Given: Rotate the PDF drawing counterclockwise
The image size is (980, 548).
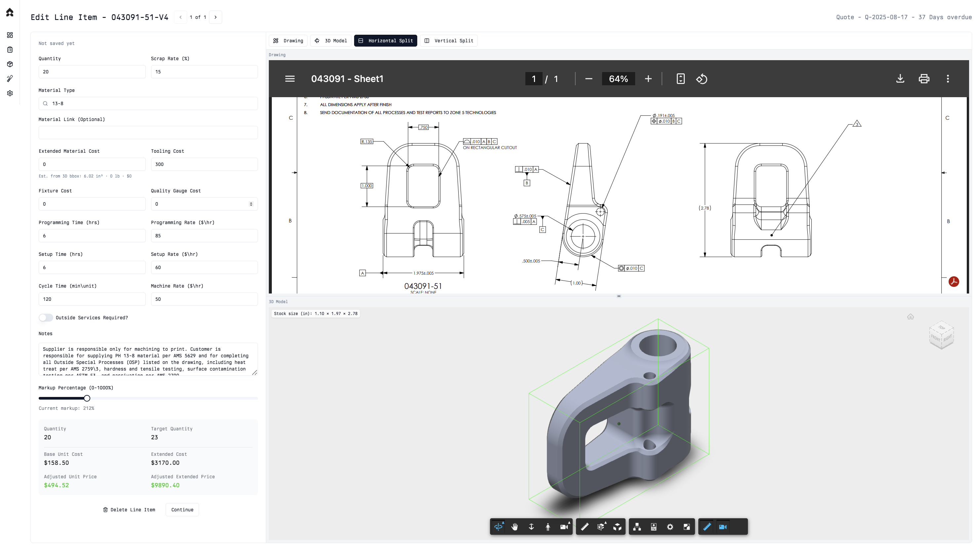Looking at the screenshot, I should (x=702, y=79).
